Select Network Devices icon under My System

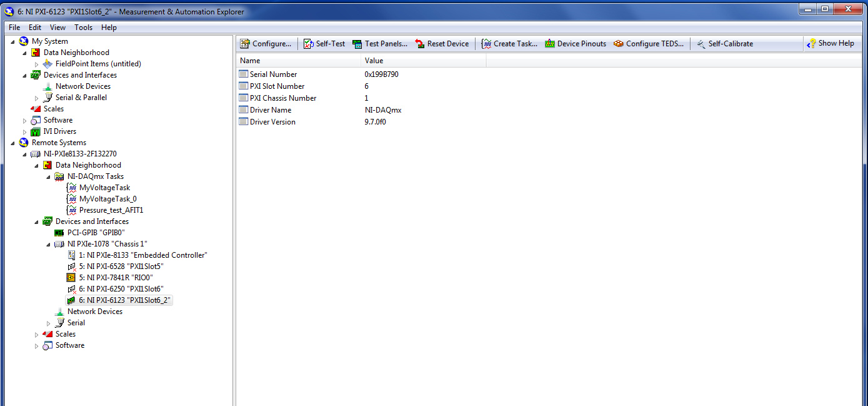[47, 86]
